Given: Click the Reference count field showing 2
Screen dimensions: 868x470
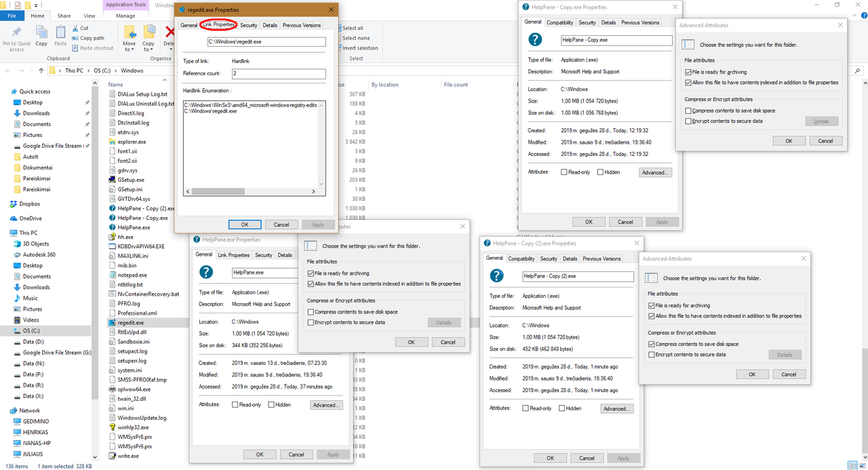Looking at the screenshot, I should pos(278,73).
